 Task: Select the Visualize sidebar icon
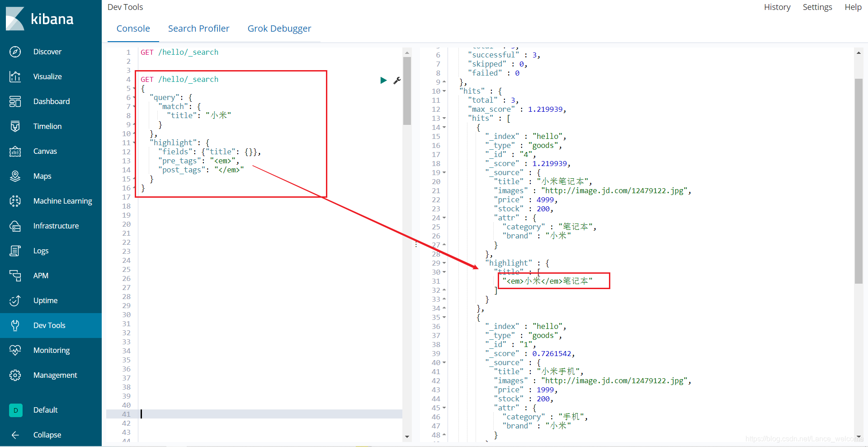[15, 76]
